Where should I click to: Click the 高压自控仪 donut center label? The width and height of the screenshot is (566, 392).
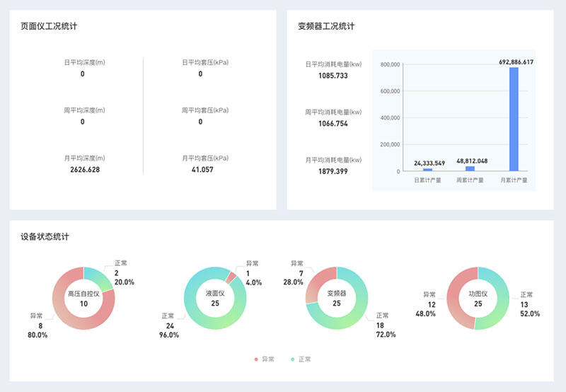pos(83,299)
